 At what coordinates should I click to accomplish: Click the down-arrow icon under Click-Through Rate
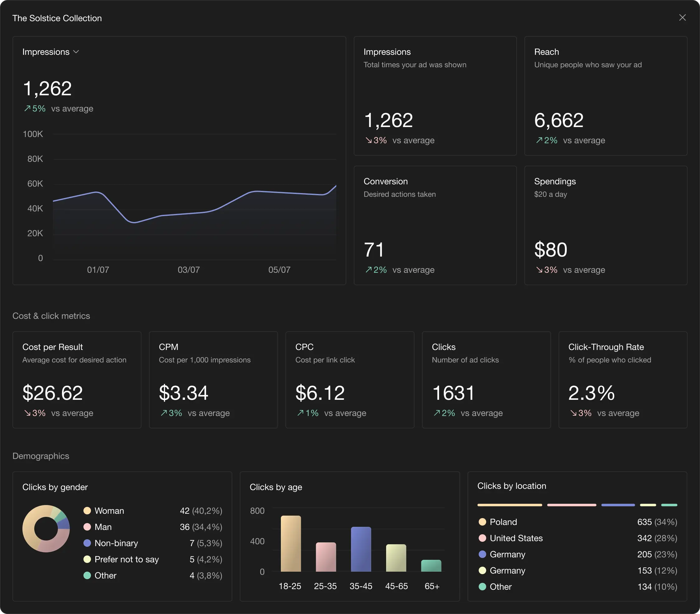573,413
